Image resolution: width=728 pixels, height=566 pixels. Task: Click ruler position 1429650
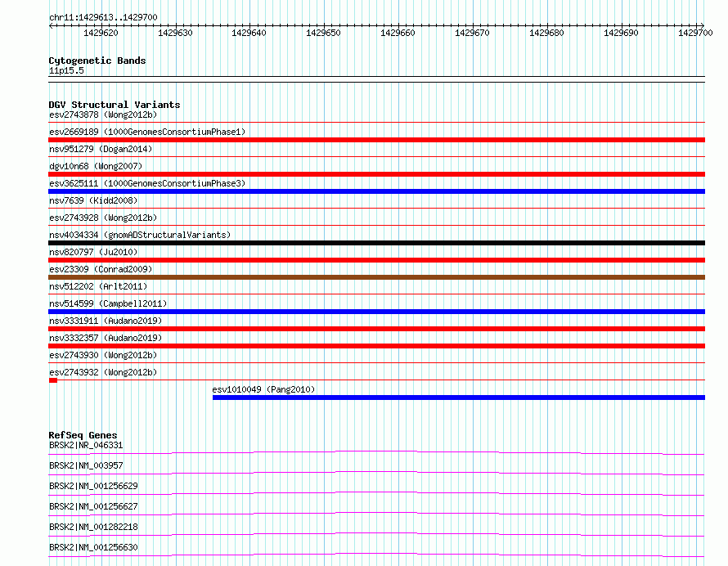coord(323,33)
